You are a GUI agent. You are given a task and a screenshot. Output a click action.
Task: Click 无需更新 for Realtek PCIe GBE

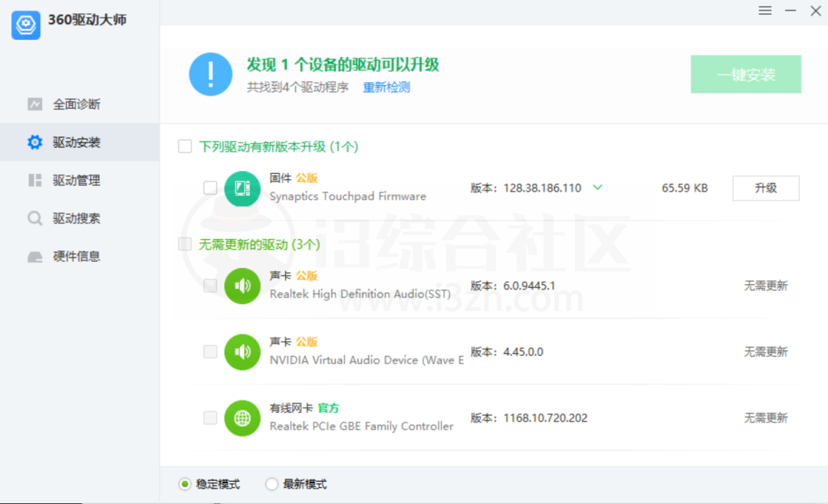coord(766,418)
